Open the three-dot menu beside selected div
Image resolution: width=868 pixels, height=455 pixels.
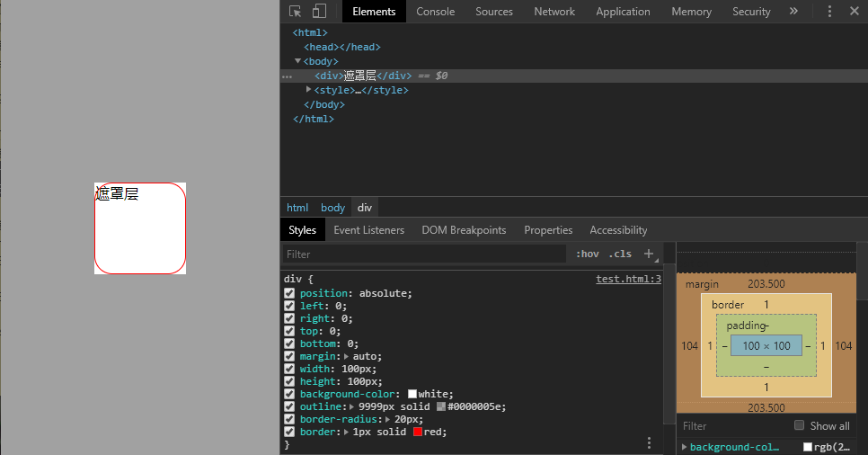(287, 76)
